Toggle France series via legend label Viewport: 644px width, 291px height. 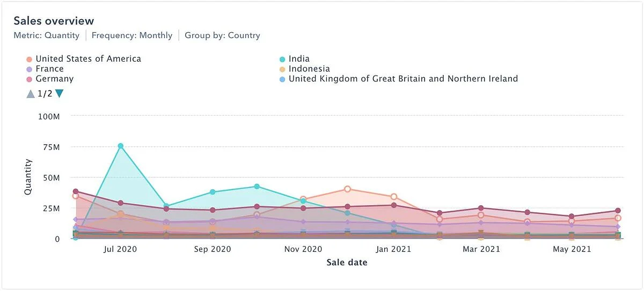(49, 69)
